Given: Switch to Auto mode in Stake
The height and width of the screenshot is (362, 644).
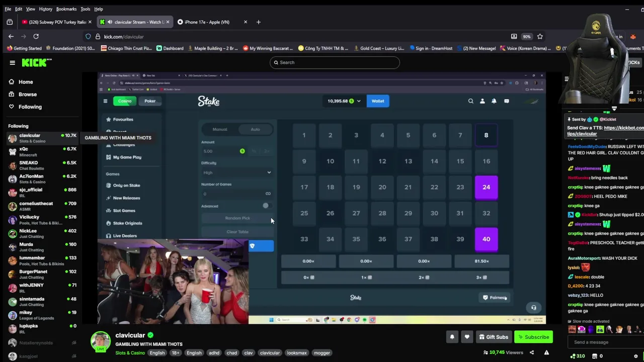Looking at the screenshot, I should 255,129.
